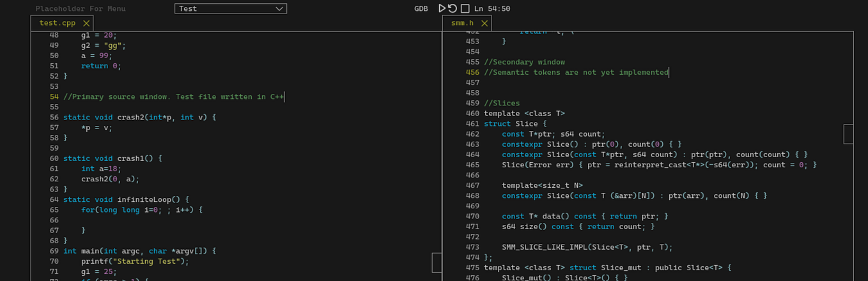Place cursor on '//Primary source window' comment

173,97
